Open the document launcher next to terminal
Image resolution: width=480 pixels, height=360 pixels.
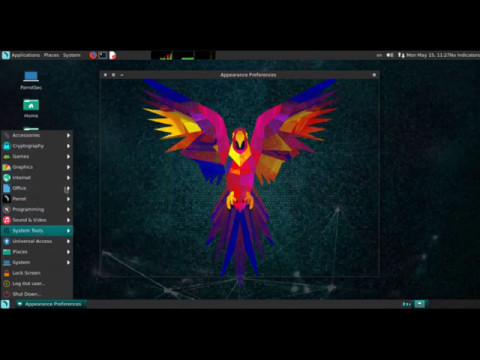point(113,55)
